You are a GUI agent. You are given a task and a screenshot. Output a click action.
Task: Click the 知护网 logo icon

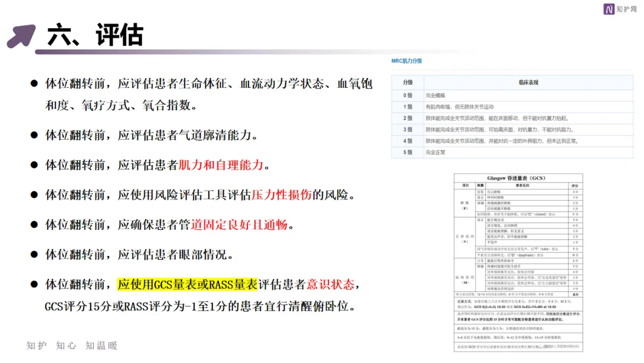[x=609, y=9]
